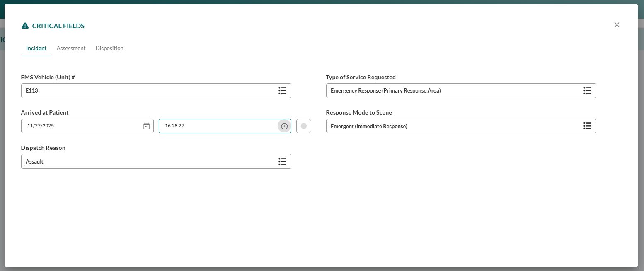
Task: Expand the Emergent (Immediate Response) dropdown
Action: [587, 126]
